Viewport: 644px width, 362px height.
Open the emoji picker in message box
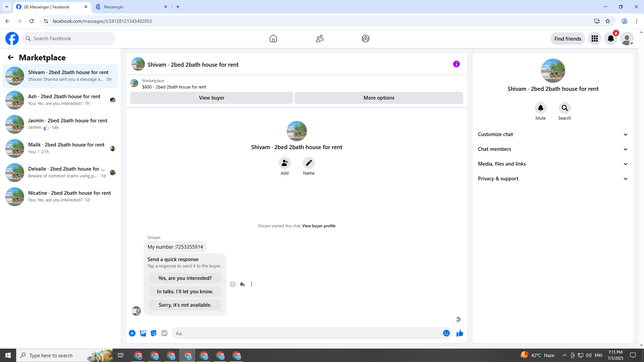point(446,333)
